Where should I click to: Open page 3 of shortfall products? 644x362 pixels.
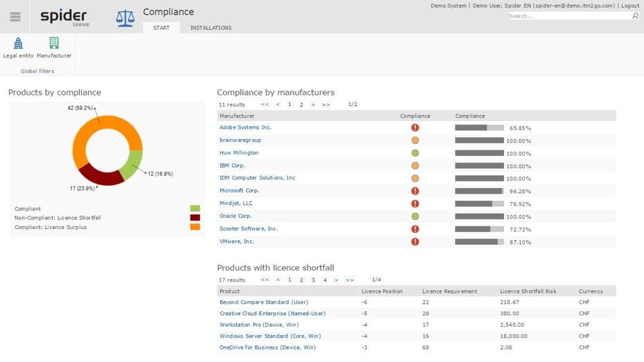[x=313, y=280]
